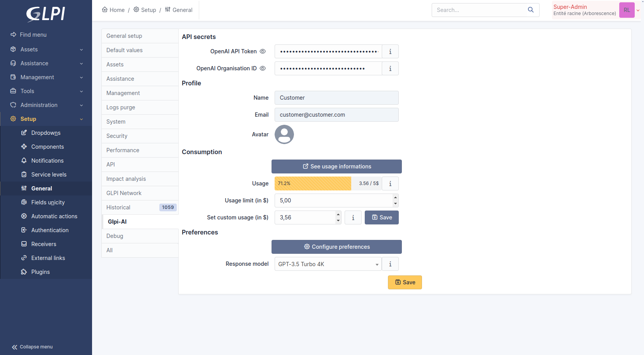Expand the Assistance sidebar menu

46,63
